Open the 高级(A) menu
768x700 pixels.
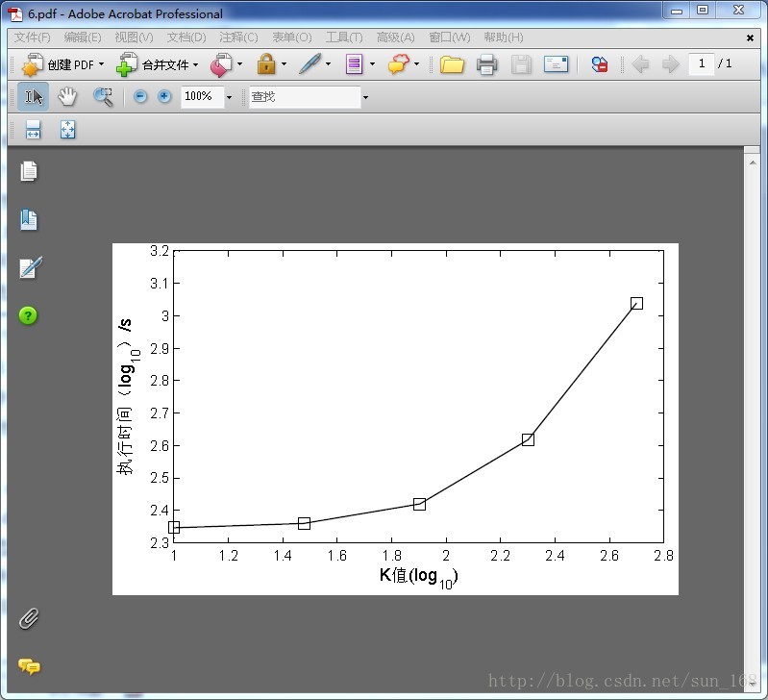[x=395, y=37]
